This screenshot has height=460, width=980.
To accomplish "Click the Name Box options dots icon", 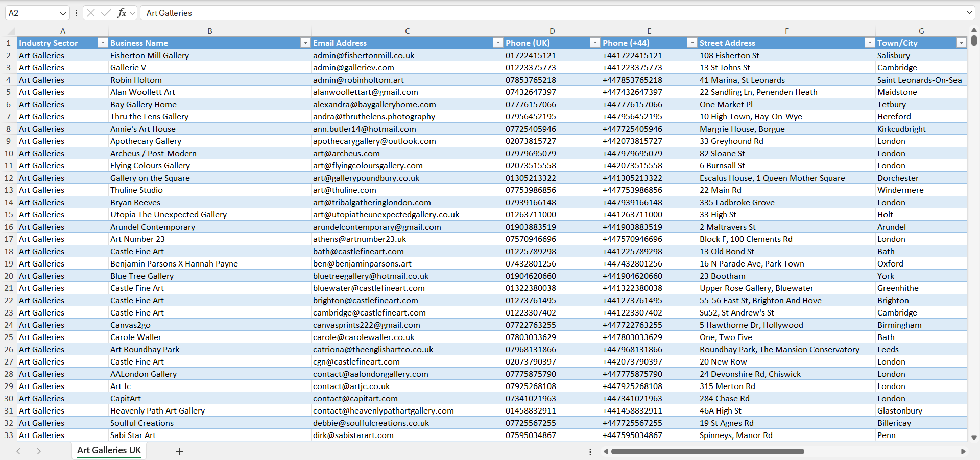I will 76,13.
